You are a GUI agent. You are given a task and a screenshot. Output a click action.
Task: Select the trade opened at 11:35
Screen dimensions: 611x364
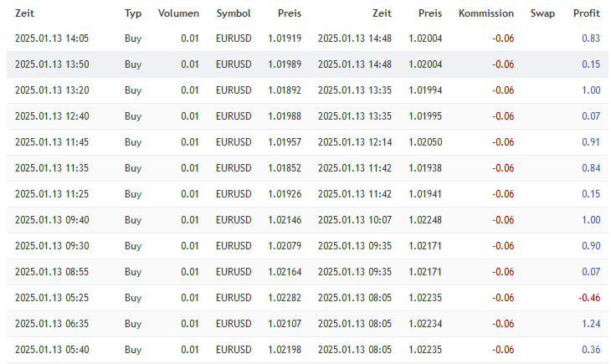[52, 168]
